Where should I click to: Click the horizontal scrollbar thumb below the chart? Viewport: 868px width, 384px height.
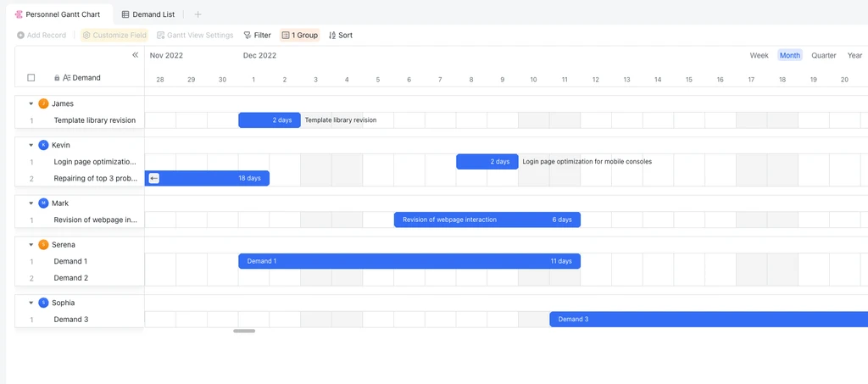(x=244, y=331)
